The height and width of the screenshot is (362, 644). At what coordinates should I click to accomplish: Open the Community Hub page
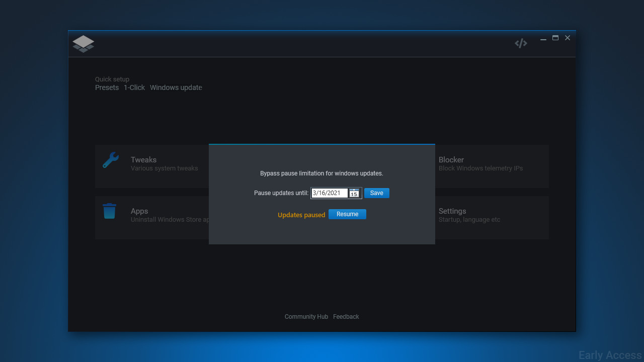click(x=306, y=316)
